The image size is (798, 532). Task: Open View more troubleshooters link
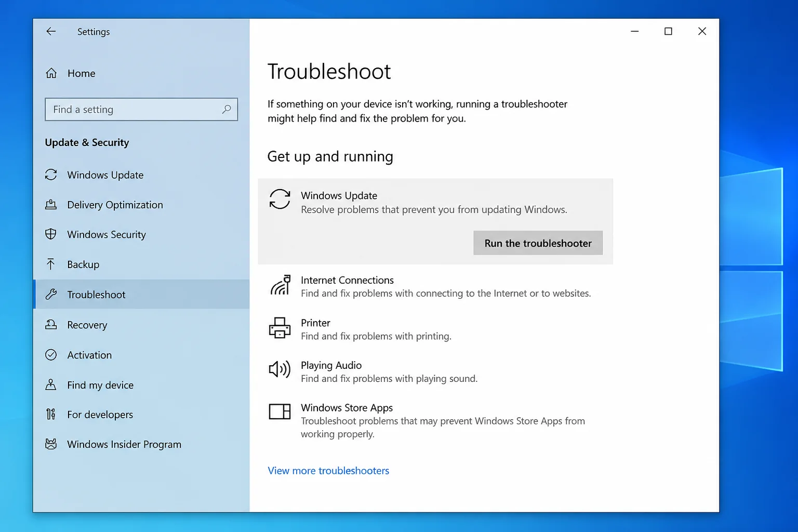pos(328,471)
